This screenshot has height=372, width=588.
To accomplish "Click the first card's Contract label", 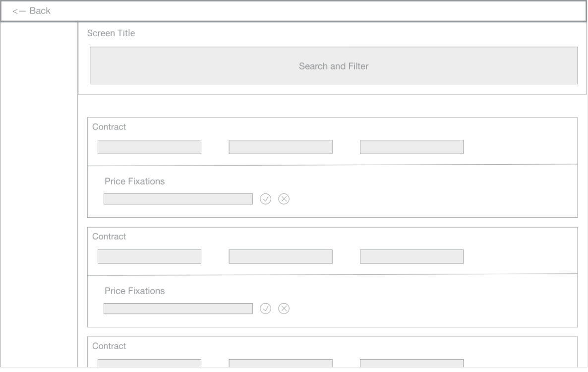I will click(109, 127).
